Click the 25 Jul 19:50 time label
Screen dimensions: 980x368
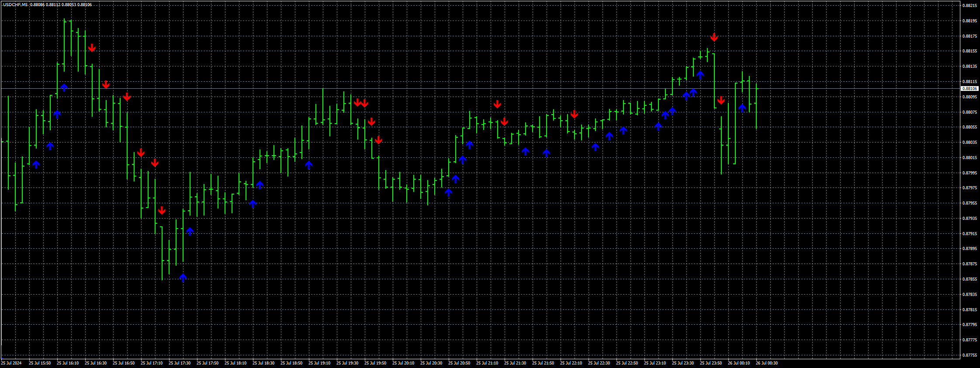375,363
